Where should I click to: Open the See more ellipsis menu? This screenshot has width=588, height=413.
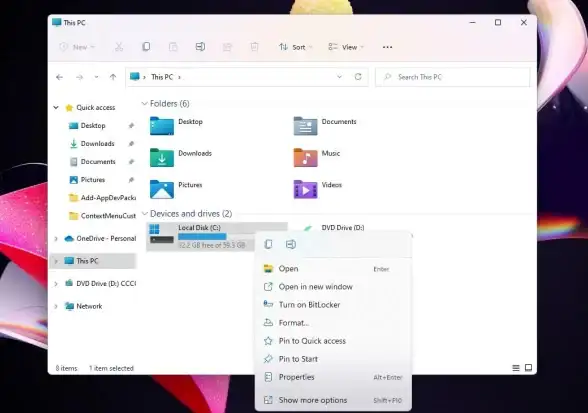pyautogui.click(x=387, y=47)
